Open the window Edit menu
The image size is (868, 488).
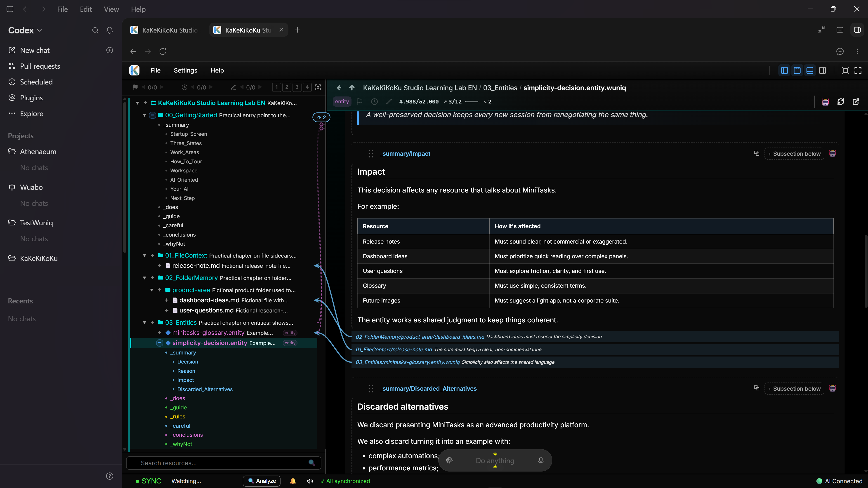(86, 9)
